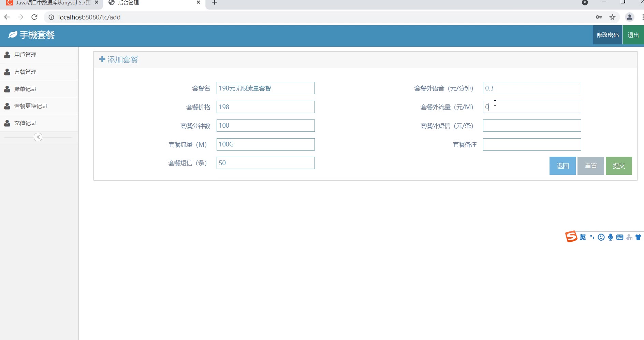Click the leaf logo beside 手機套餐
Viewport: 644px width, 340px height.
[x=13, y=34]
